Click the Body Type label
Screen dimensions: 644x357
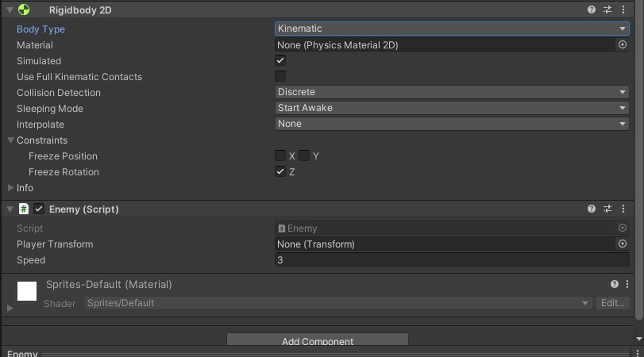pos(40,29)
